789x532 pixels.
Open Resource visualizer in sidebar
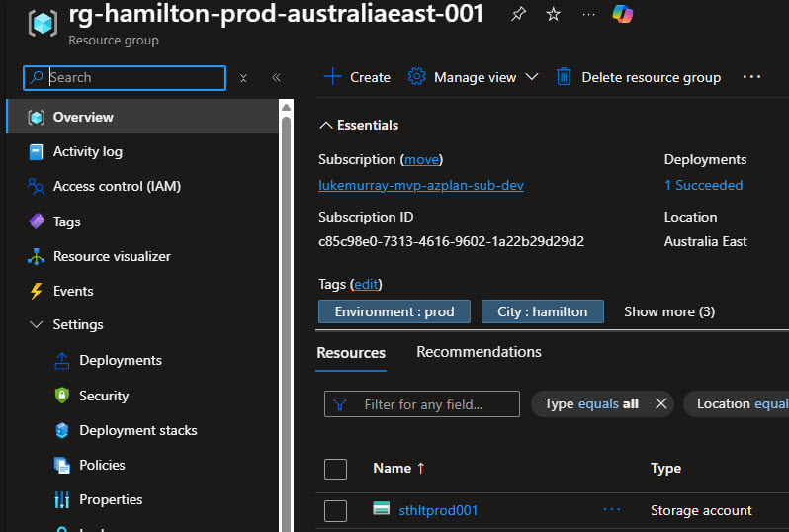pyautogui.click(x=111, y=256)
